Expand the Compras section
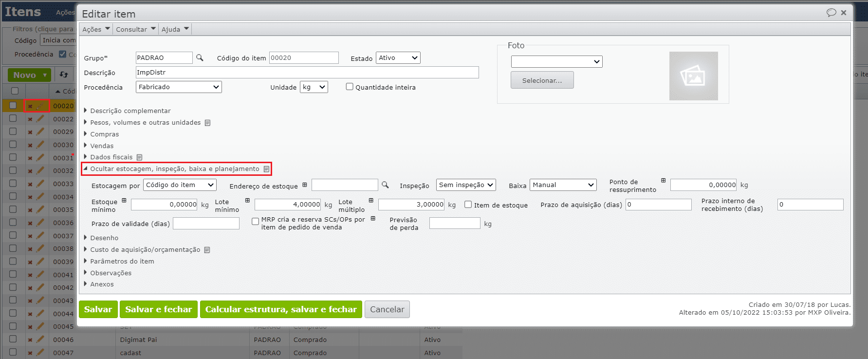This screenshot has height=359, width=868. coord(101,134)
